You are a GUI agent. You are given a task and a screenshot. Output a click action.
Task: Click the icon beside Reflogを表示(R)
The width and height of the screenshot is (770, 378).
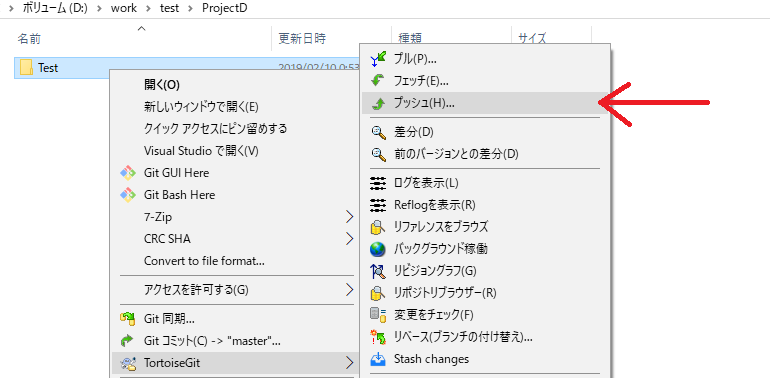coord(378,205)
